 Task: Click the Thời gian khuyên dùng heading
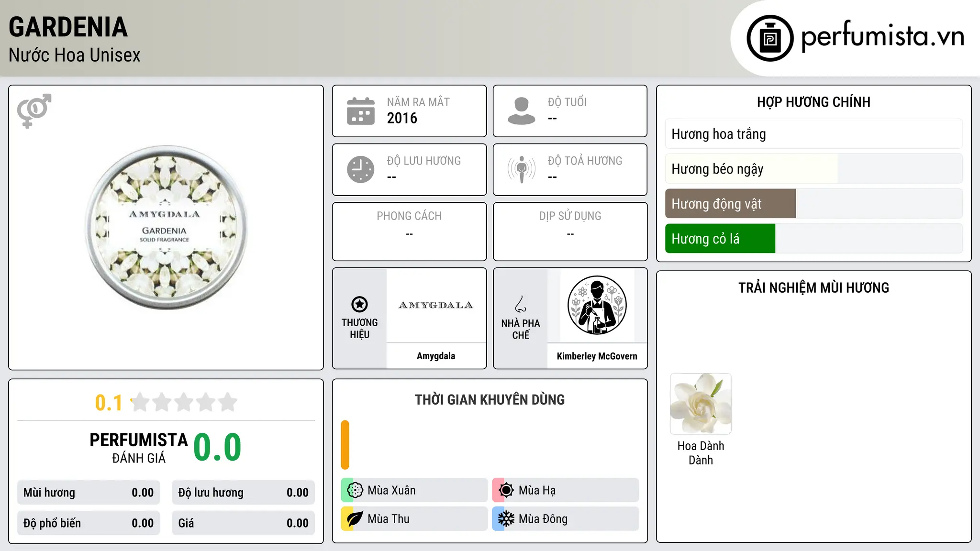tap(490, 399)
